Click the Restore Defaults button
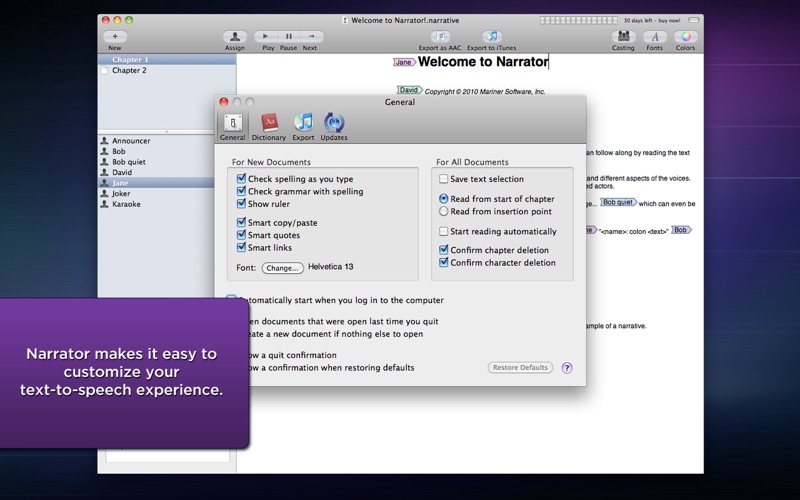 (x=520, y=367)
